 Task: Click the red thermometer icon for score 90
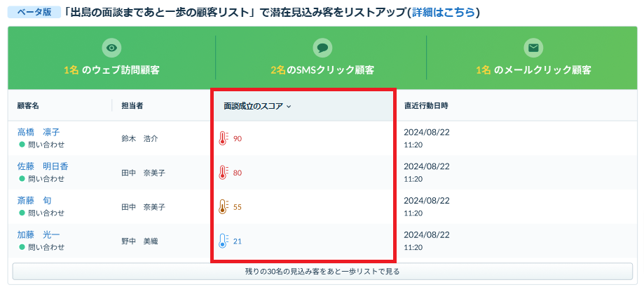click(x=223, y=138)
